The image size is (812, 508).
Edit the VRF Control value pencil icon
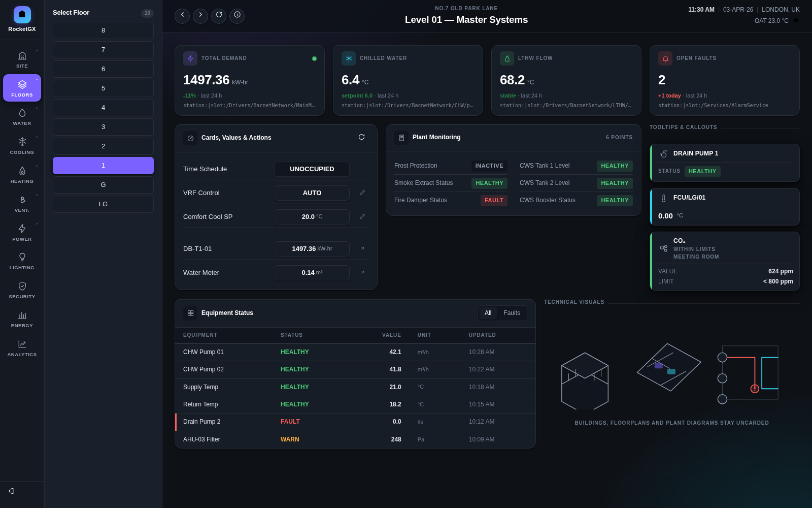tap(362, 193)
